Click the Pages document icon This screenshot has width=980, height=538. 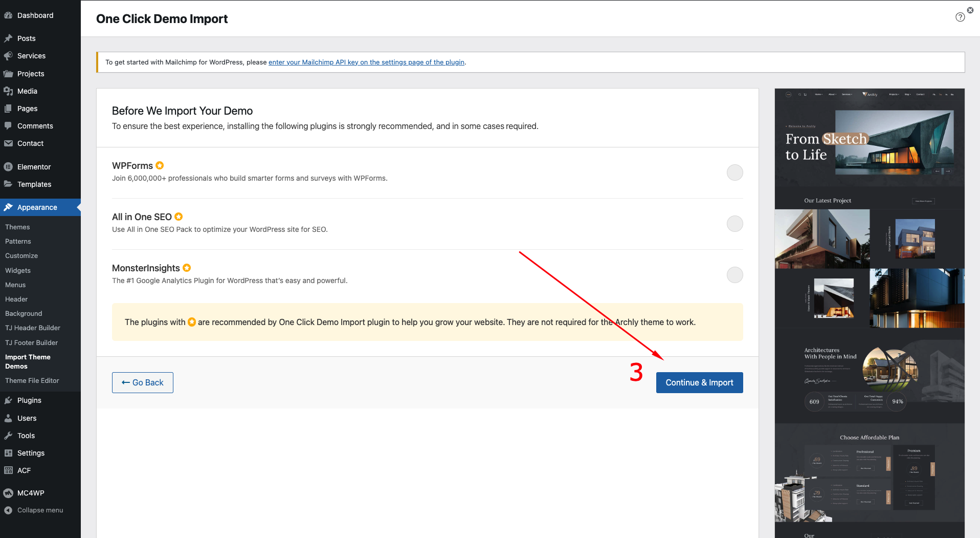click(x=8, y=109)
